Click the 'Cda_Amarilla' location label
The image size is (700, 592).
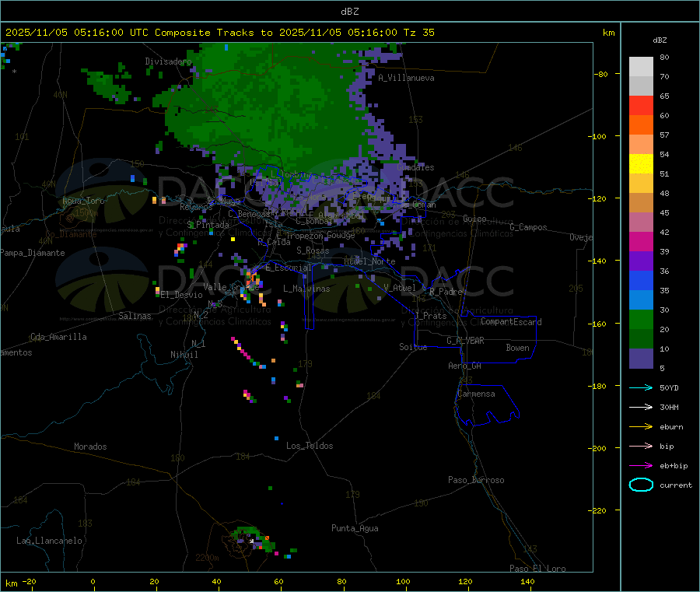click(58, 337)
